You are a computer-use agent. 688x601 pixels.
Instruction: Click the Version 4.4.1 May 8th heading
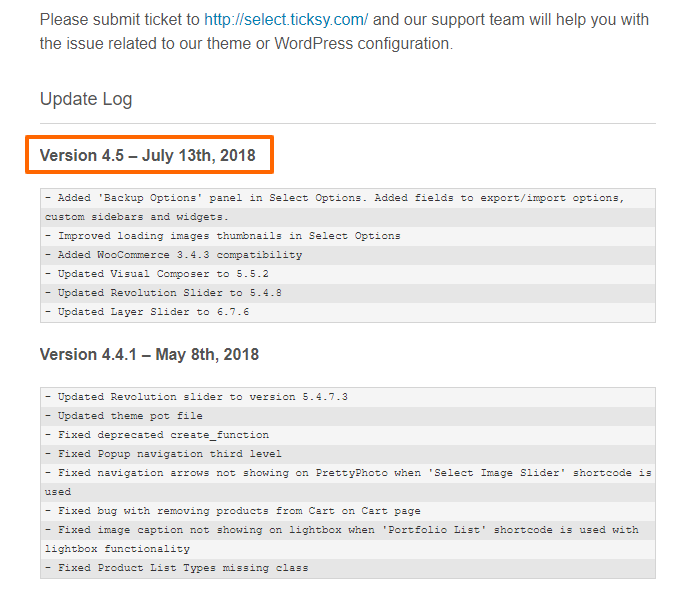[x=150, y=354]
